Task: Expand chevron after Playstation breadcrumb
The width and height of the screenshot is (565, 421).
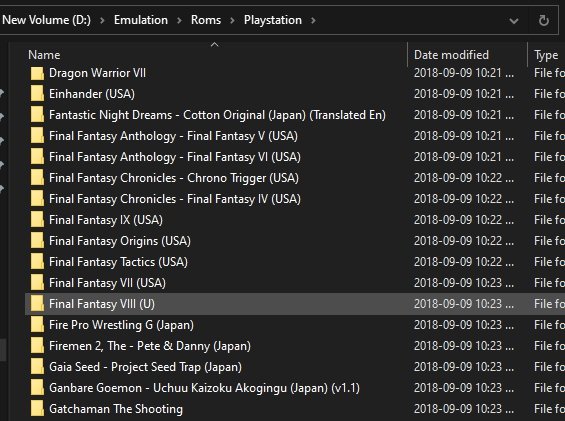Action: (x=313, y=21)
